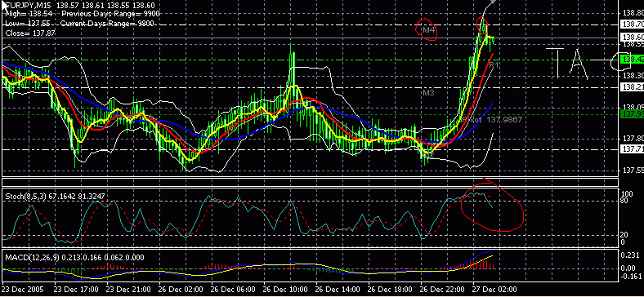The height and width of the screenshot is (297, 644).
Task: Click the 'Current Days Range= 9800' label
Action: (107, 24)
